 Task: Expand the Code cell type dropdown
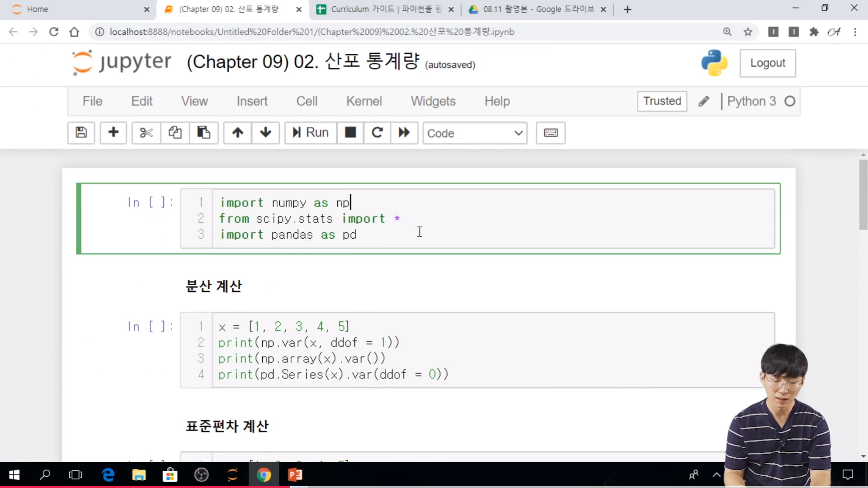point(475,133)
